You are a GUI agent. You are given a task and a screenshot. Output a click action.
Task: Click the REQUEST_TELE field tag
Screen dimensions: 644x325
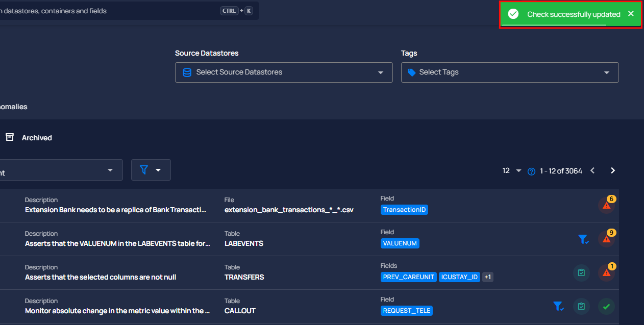click(407, 311)
